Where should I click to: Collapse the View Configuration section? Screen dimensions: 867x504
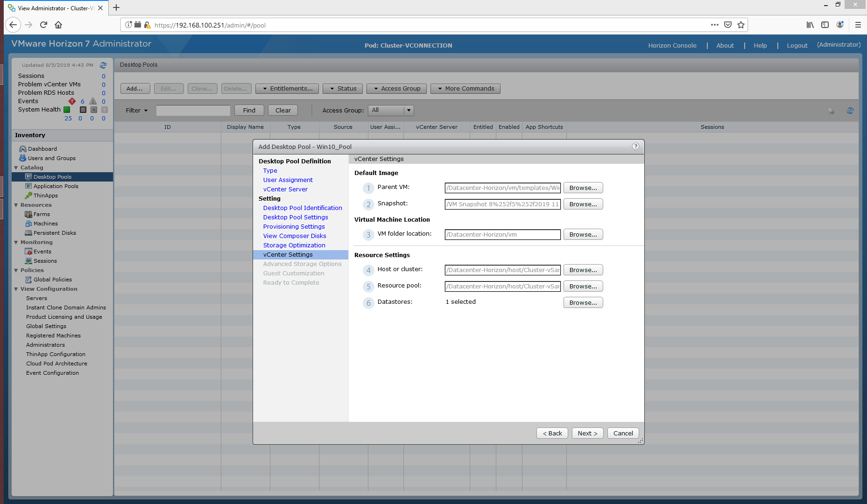[16, 289]
